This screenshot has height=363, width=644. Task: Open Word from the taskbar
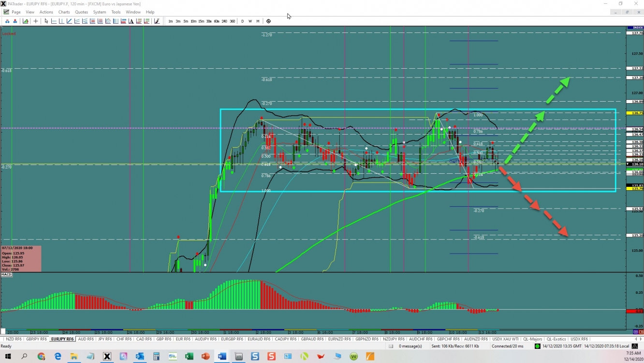222,357
